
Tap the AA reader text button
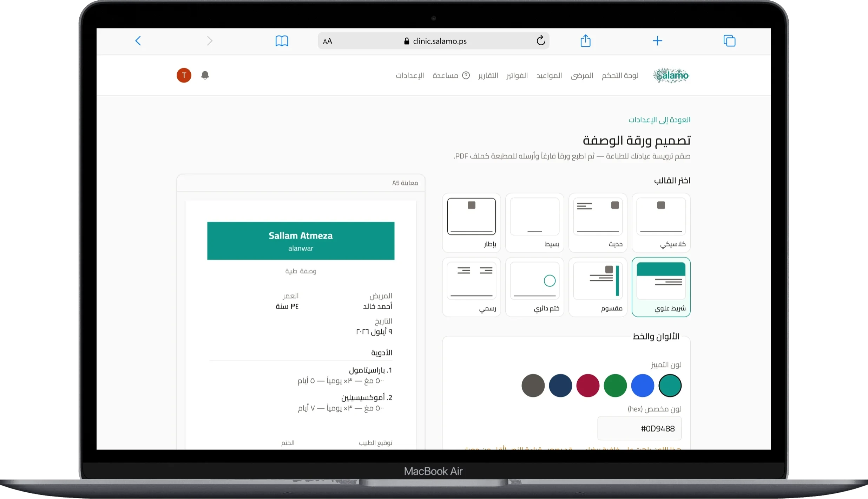coord(327,41)
